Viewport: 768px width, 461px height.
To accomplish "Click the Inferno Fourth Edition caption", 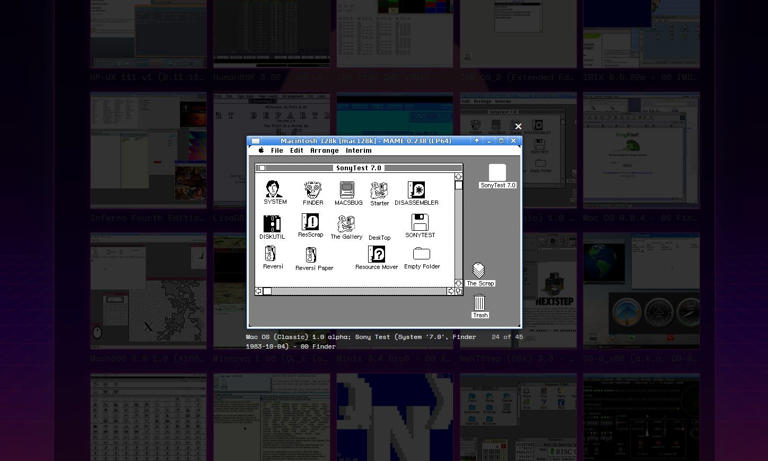I will coord(147,218).
